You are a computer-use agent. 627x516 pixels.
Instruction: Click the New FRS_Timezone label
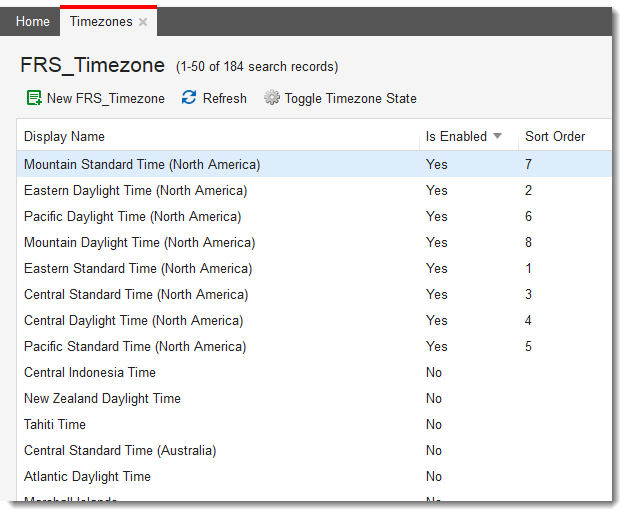(106, 98)
